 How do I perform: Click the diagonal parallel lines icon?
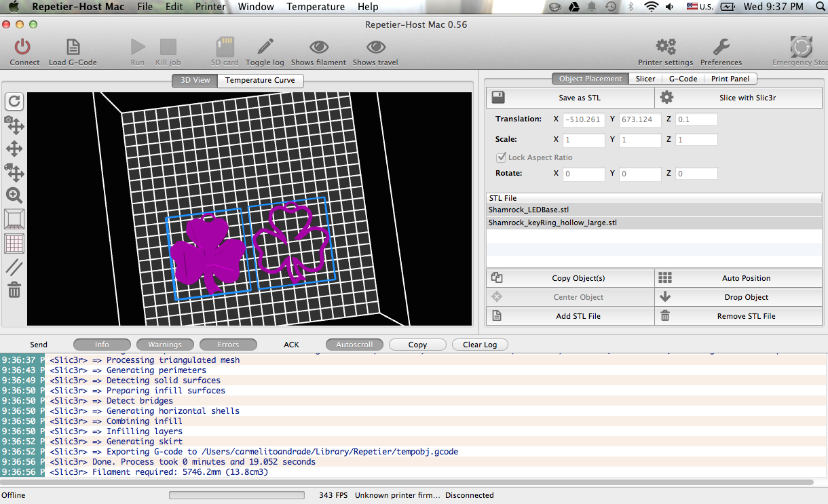tap(14, 267)
